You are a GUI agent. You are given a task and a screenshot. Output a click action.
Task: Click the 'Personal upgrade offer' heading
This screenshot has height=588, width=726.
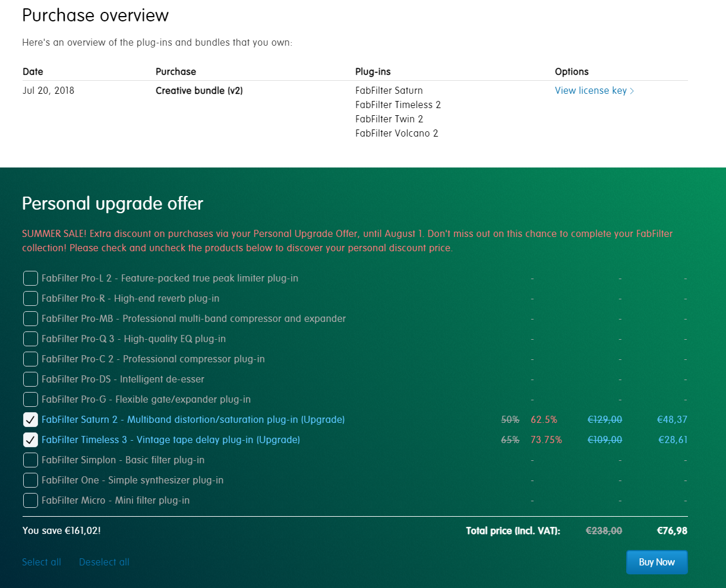pos(112,203)
